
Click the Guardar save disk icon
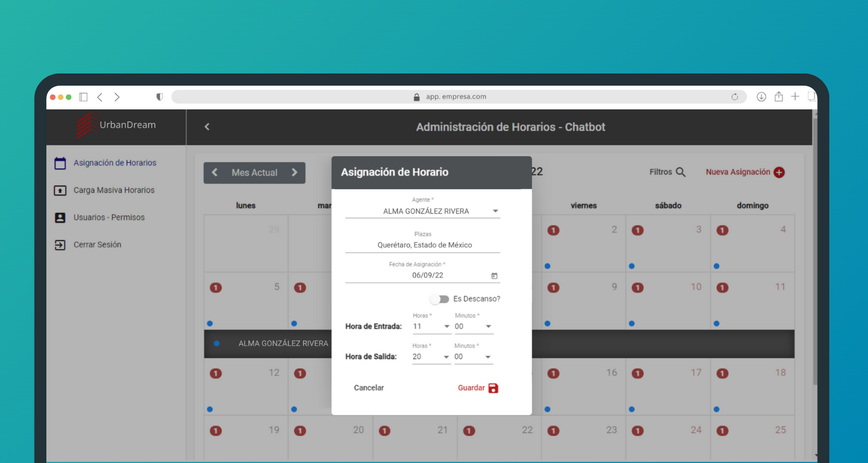pos(493,388)
